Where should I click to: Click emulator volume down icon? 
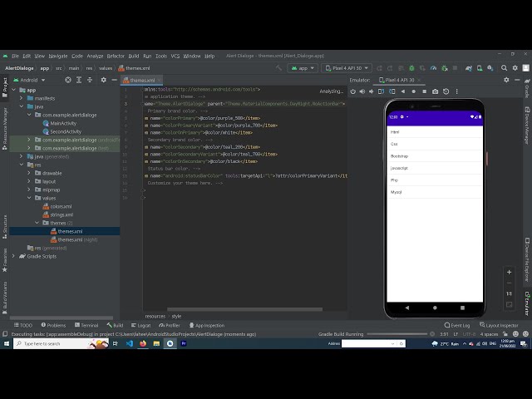pyautogui.click(x=372, y=91)
